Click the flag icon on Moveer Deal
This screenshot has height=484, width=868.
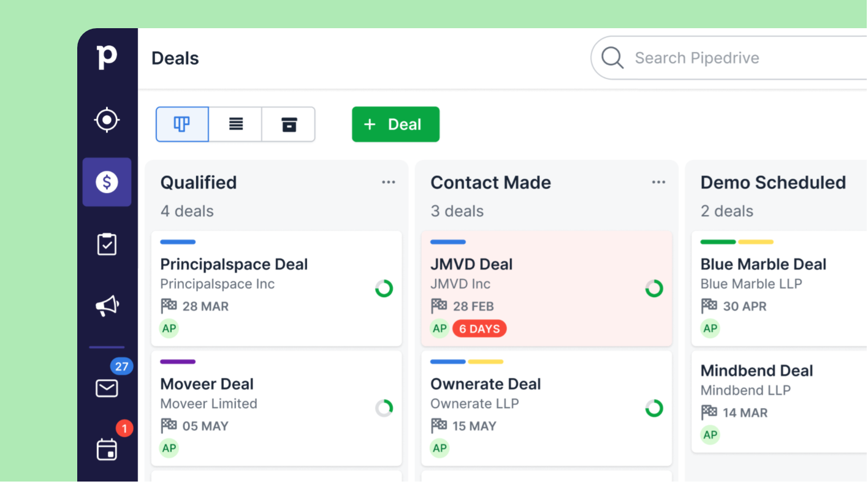point(169,426)
